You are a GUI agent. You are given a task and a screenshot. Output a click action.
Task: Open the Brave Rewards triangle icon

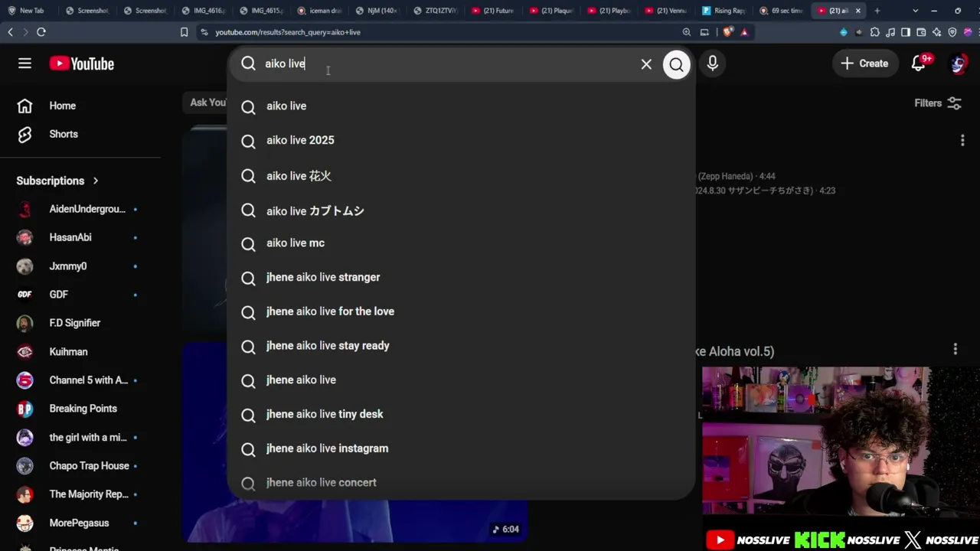click(744, 32)
